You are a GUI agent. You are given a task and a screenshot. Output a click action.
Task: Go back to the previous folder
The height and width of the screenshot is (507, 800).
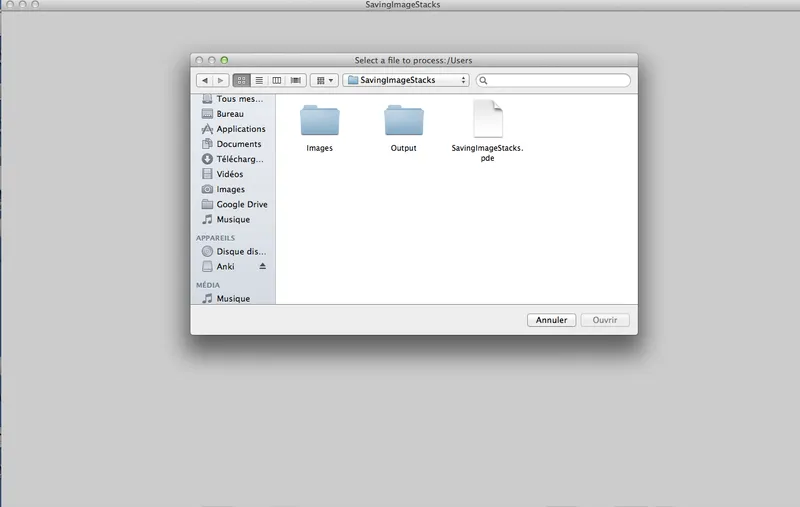pyautogui.click(x=204, y=80)
